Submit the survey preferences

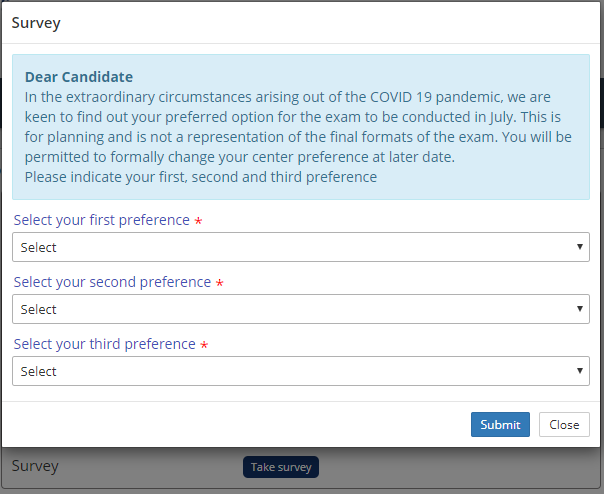500,425
